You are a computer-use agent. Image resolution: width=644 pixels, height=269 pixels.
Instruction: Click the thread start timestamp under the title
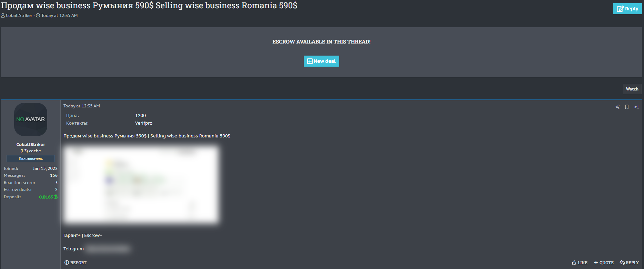pos(59,16)
